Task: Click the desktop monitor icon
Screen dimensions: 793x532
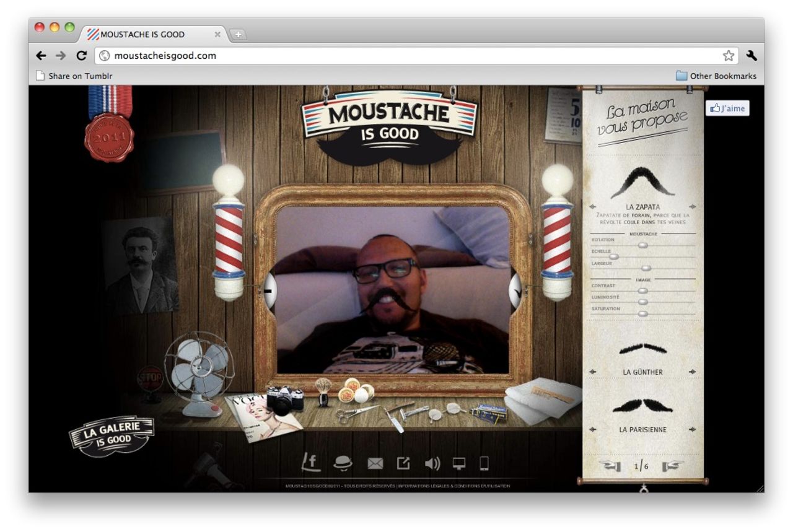Action: pyautogui.click(x=459, y=463)
